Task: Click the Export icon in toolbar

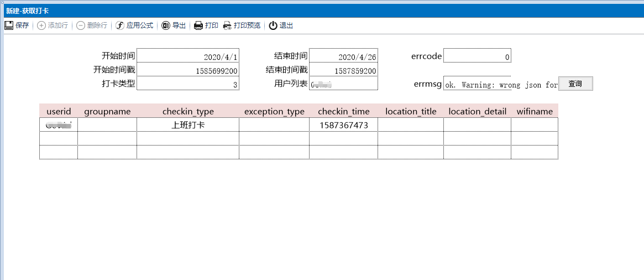Action: (166, 25)
